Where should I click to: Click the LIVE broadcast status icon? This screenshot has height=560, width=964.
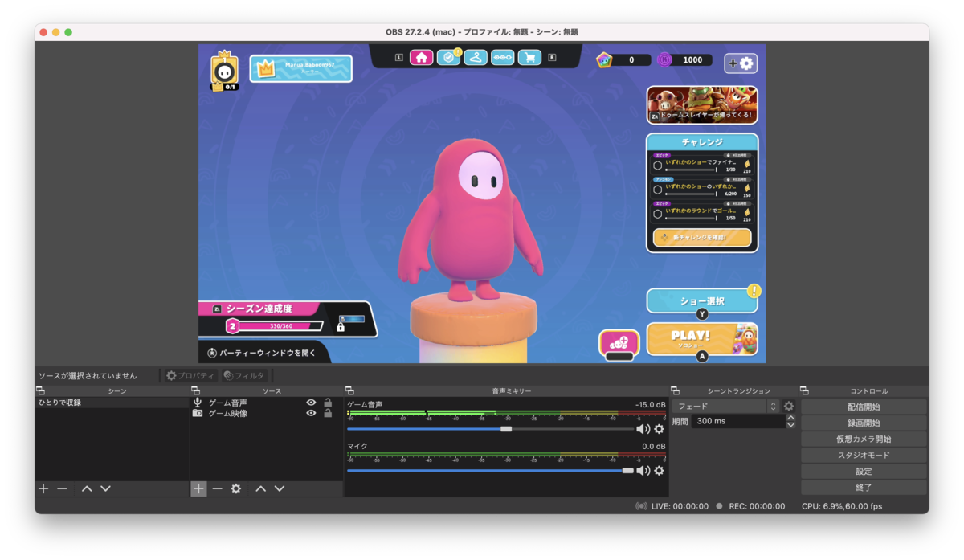pos(641,506)
